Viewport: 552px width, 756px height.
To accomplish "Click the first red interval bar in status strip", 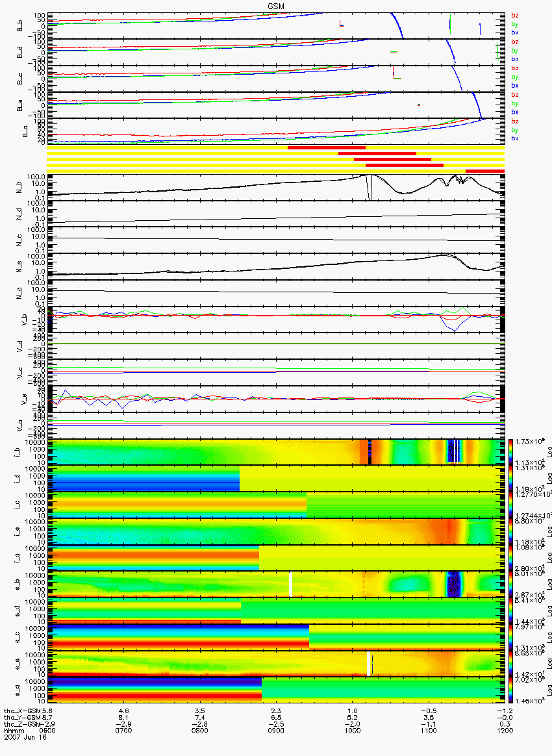I will point(327,147).
